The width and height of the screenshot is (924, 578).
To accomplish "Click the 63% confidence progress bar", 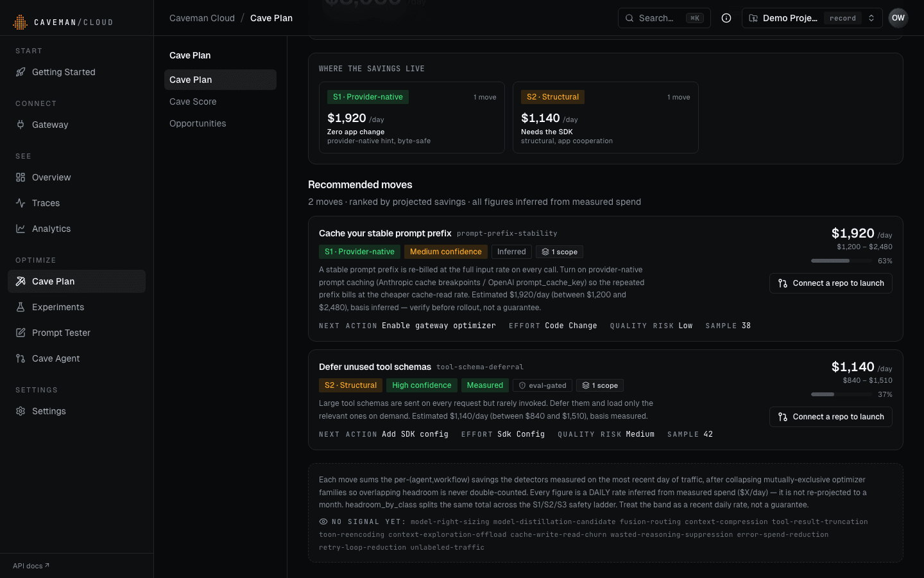I will click(842, 261).
